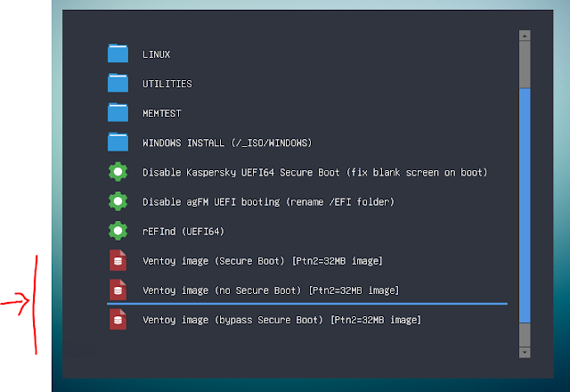Select Ventoy image (no Secure Boot) text
This screenshot has height=392, width=570.
coord(271,290)
